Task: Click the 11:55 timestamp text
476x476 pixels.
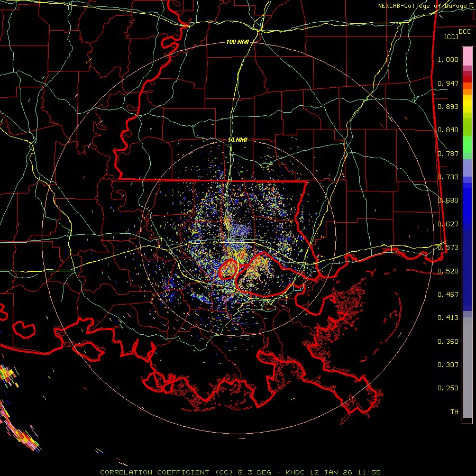Action: 368,472
